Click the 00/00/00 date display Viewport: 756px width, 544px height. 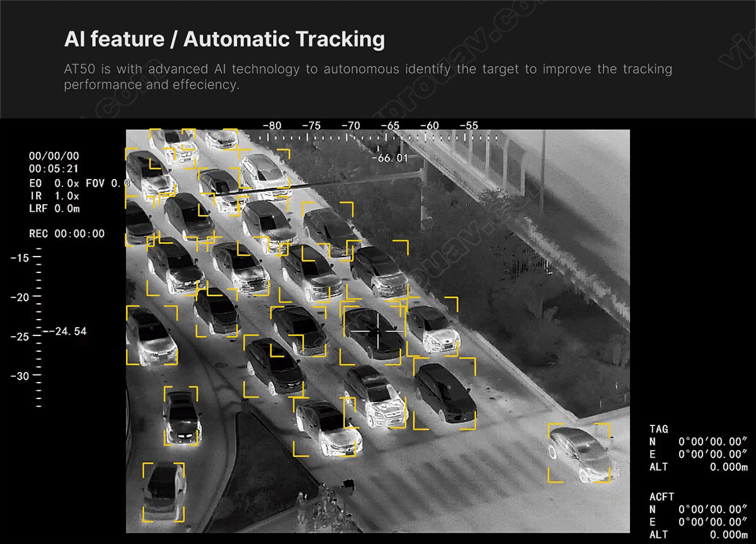pos(54,156)
